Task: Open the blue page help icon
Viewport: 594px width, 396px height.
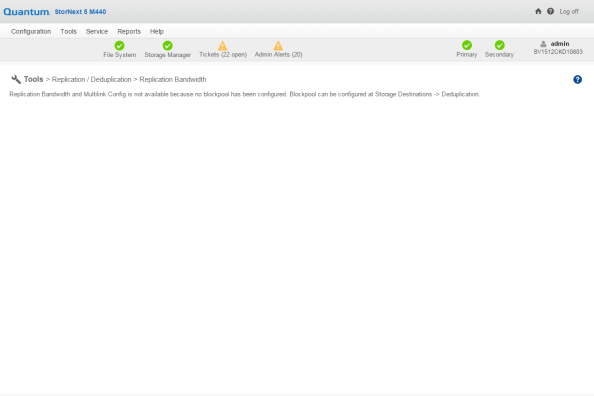Action: (x=577, y=80)
